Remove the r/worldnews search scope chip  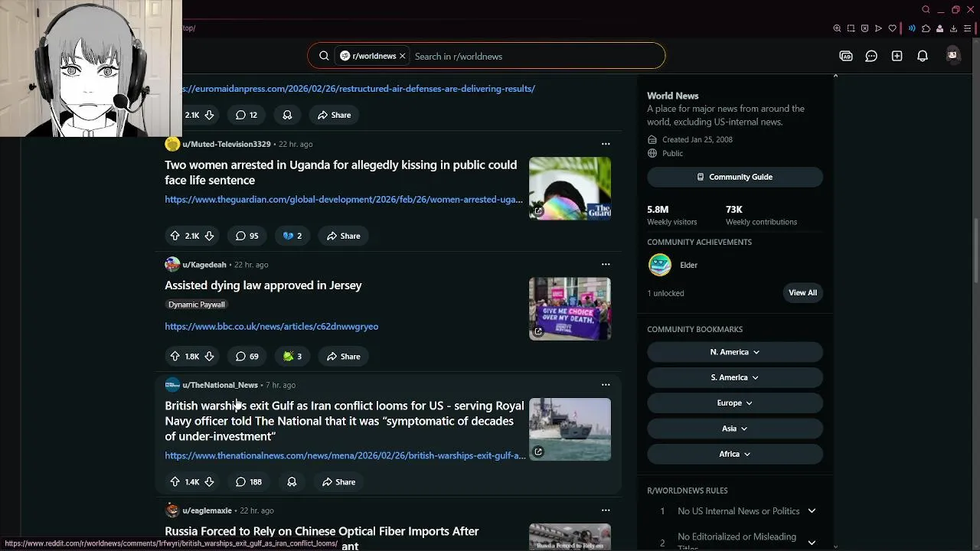(x=402, y=56)
